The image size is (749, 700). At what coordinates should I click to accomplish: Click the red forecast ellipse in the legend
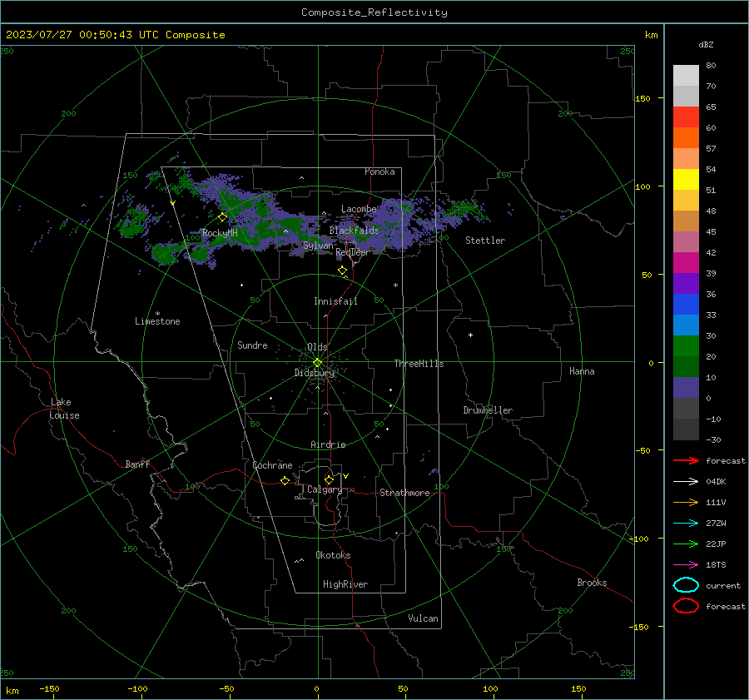click(686, 606)
